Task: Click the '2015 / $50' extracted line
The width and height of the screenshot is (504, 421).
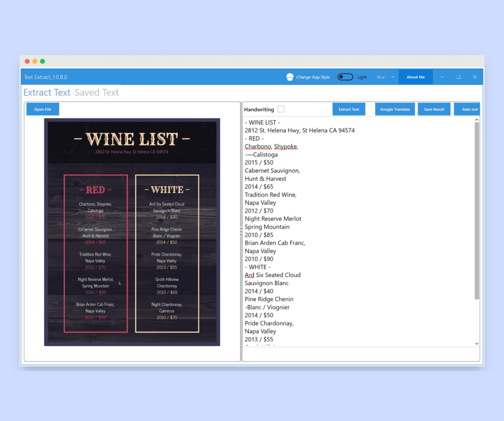Action: [x=259, y=162]
